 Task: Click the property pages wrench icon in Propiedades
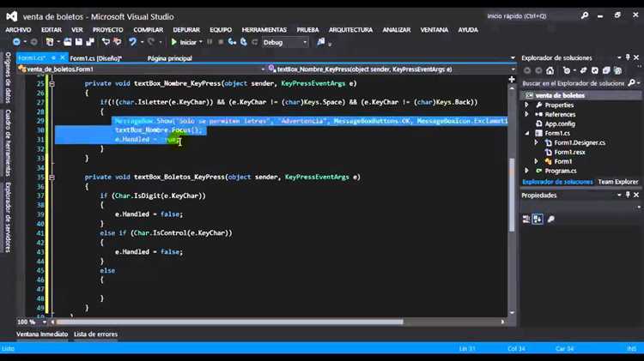pyautogui.click(x=551, y=219)
